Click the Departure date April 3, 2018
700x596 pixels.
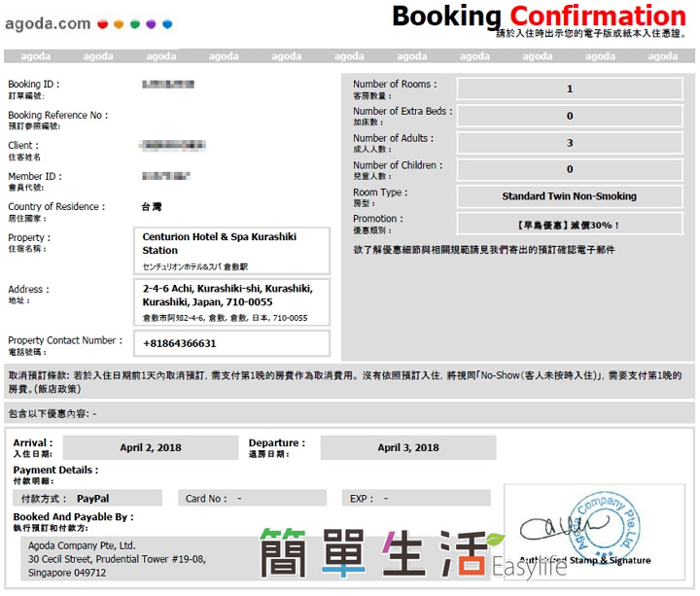[408, 448]
